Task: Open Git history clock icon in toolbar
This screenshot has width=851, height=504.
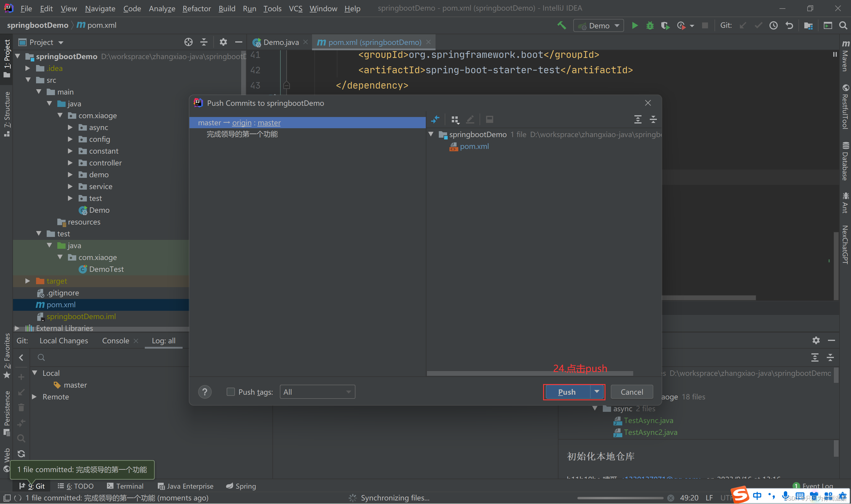Action: [773, 25]
